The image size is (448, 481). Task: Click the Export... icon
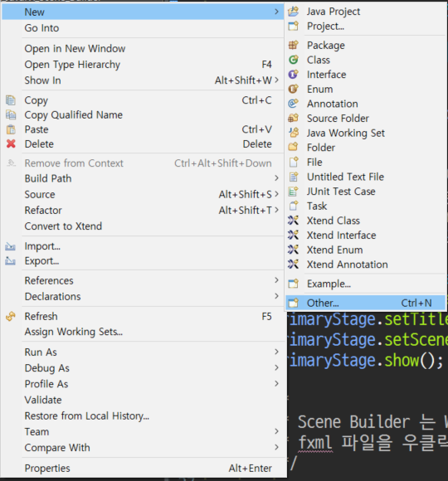coord(10,261)
